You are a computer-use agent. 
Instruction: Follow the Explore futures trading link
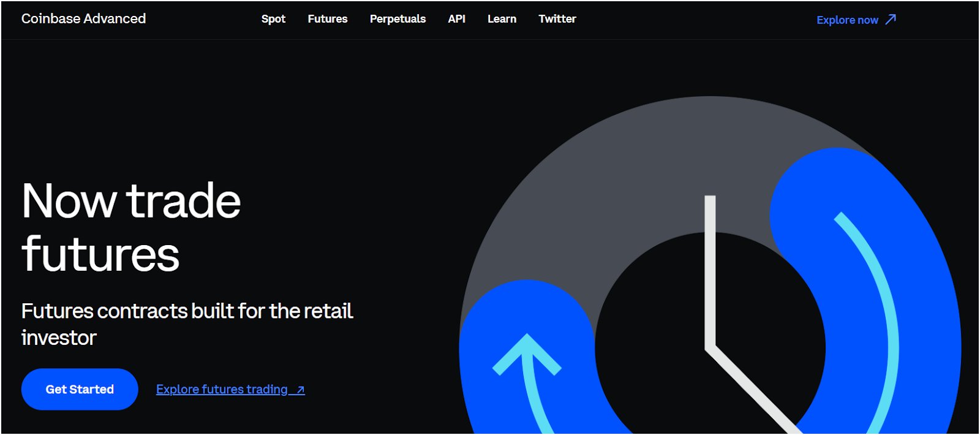pos(230,389)
